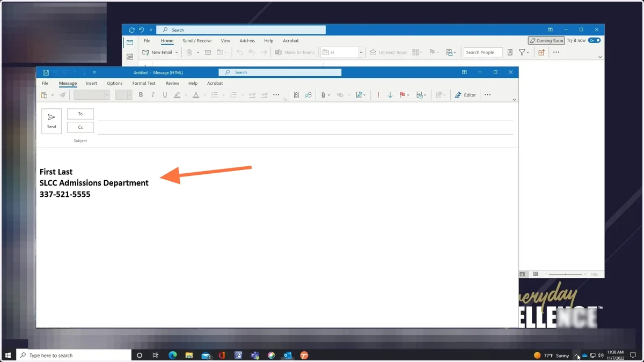The height and width of the screenshot is (362, 644).
Task: Open message ribbon overflow three dots
Action: [x=487, y=95]
